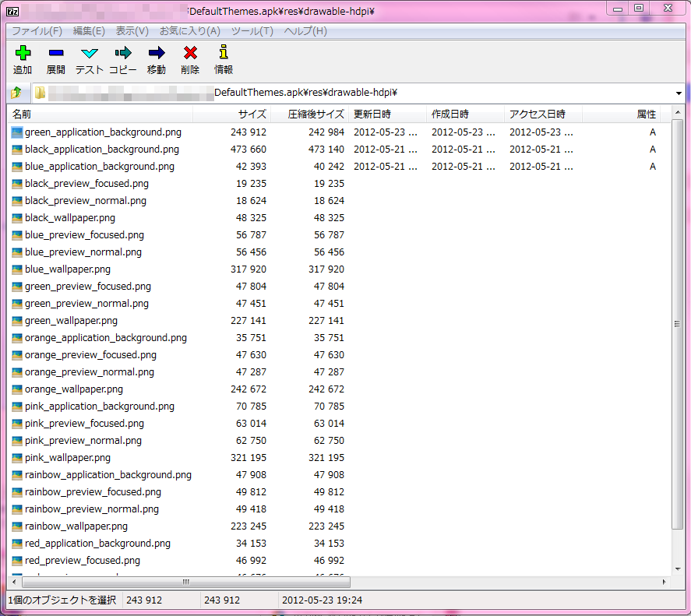Open the お気に入り(A) menu
The width and height of the screenshot is (691, 616).
click(189, 31)
